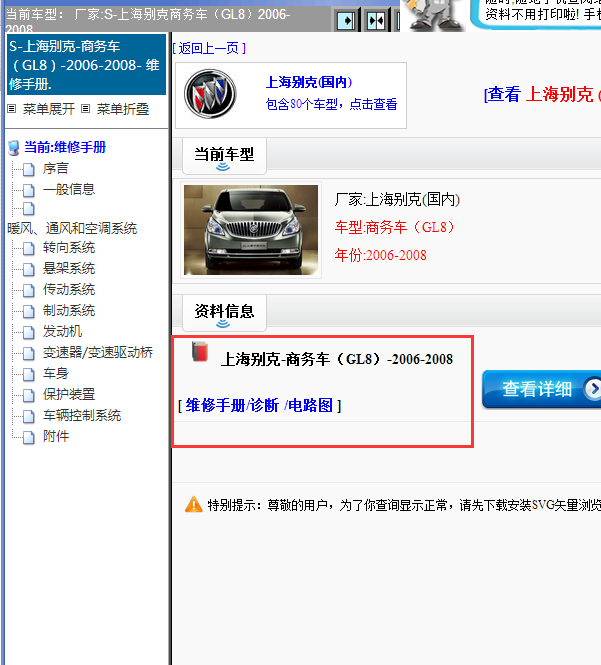
Task: Click the orange warning triangle icon
Action: click(194, 505)
